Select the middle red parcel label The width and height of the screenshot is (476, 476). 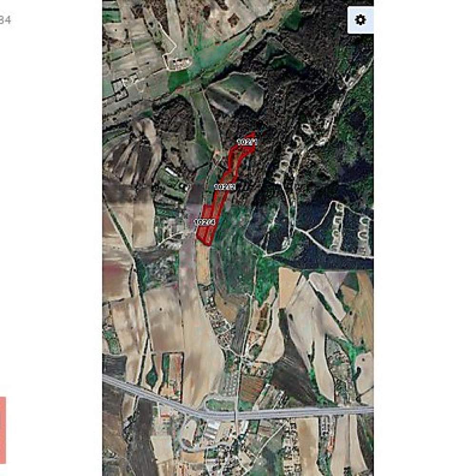pos(225,187)
